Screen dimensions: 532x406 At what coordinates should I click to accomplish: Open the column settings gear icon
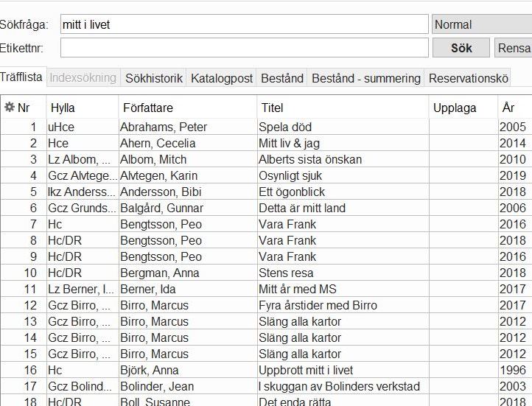[9, 107]
